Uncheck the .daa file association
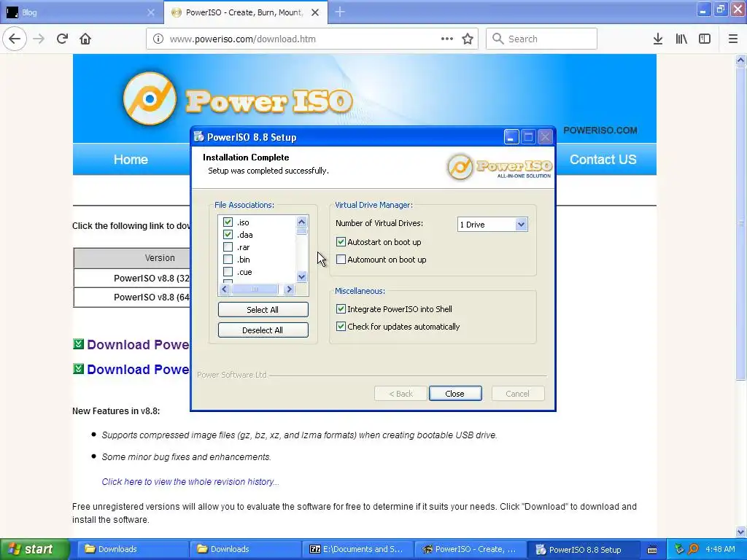This screenshot has height=560, width=747. click(x=228, y=234)
